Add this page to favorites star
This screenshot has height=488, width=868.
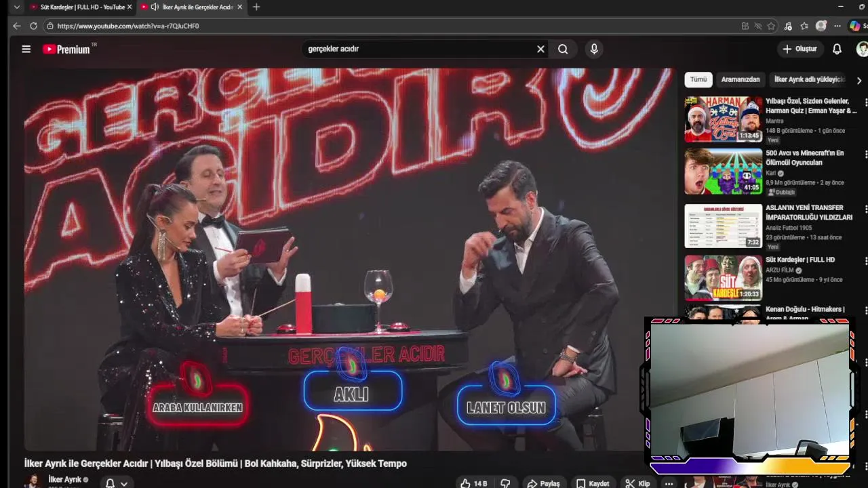tap(771, 26)
